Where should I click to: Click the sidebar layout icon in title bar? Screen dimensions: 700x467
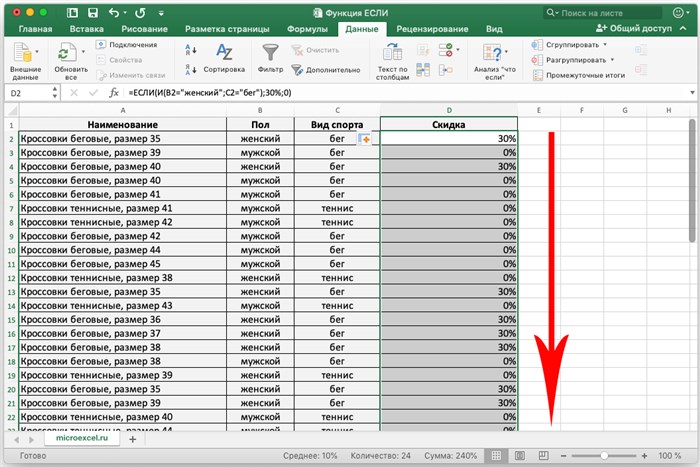[72, 13]
